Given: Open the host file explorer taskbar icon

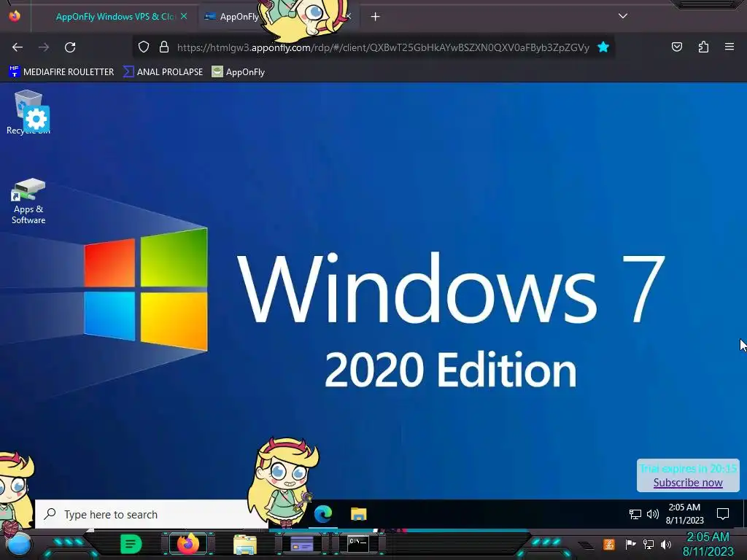Looking at the screenshot, I should click(245, 544).
